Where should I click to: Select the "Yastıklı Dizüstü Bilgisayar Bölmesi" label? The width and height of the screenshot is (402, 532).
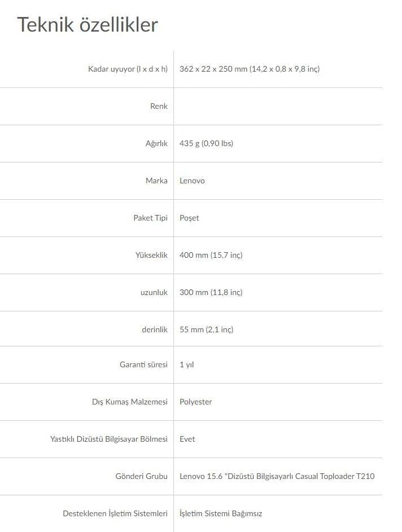click(109, 439)
